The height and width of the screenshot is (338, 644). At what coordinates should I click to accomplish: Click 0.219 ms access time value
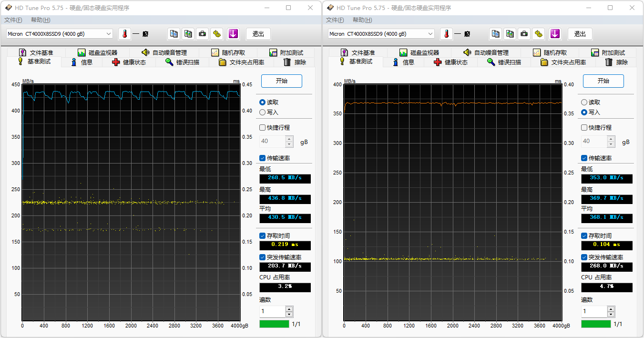point(285,245)
